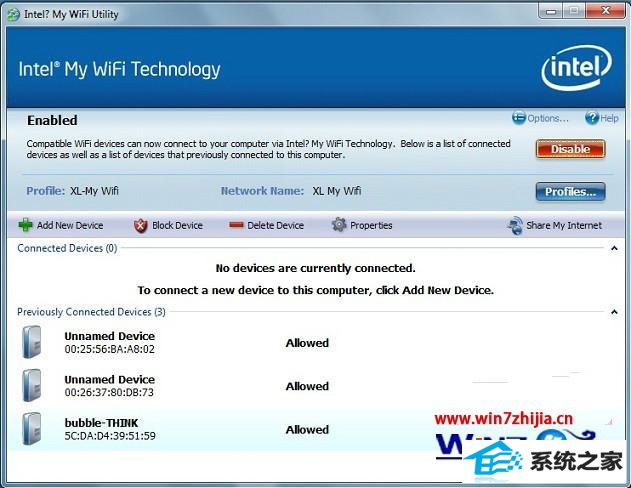
Task: Click the Options icon
Action: 519,118
